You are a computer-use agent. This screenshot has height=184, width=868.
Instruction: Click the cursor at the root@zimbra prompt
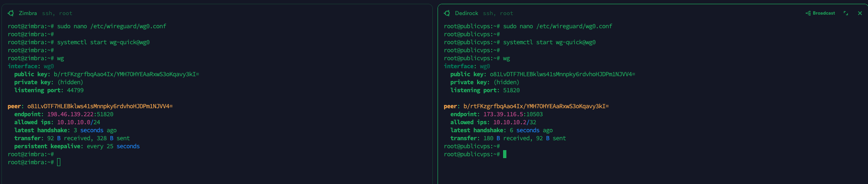point(59,162)
